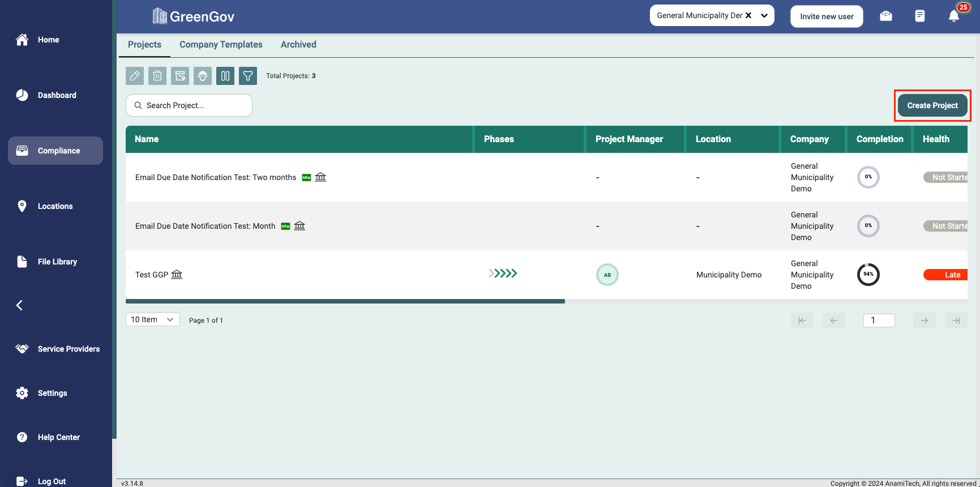Viewport: 980px width, 487px height.
Task: Click the document icon in top header
Action: (920, 16)
